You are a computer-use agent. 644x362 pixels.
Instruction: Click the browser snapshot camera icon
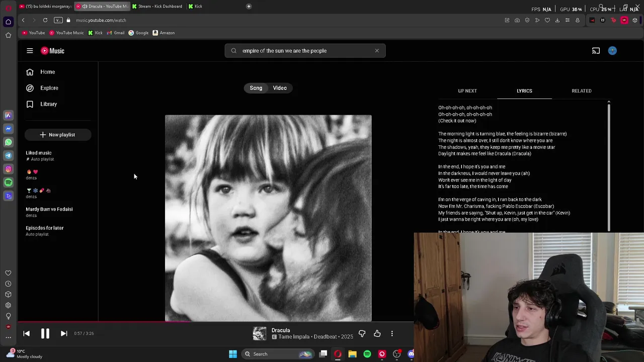[517, 20]
